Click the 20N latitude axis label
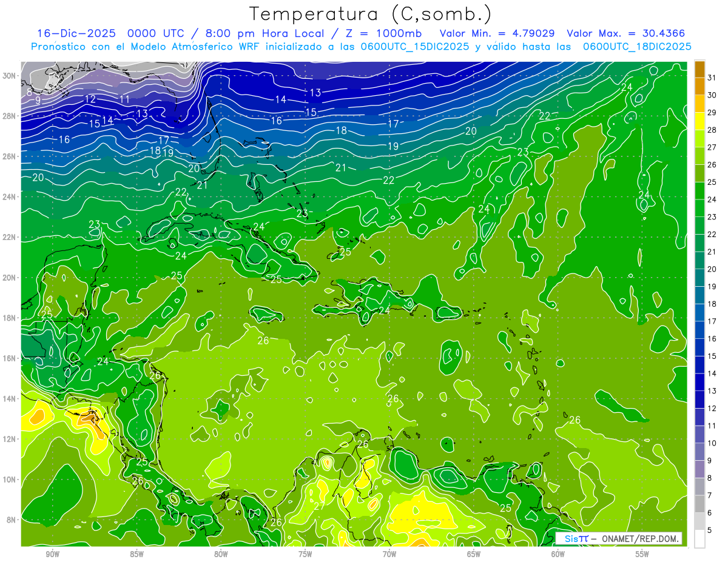 10,278
